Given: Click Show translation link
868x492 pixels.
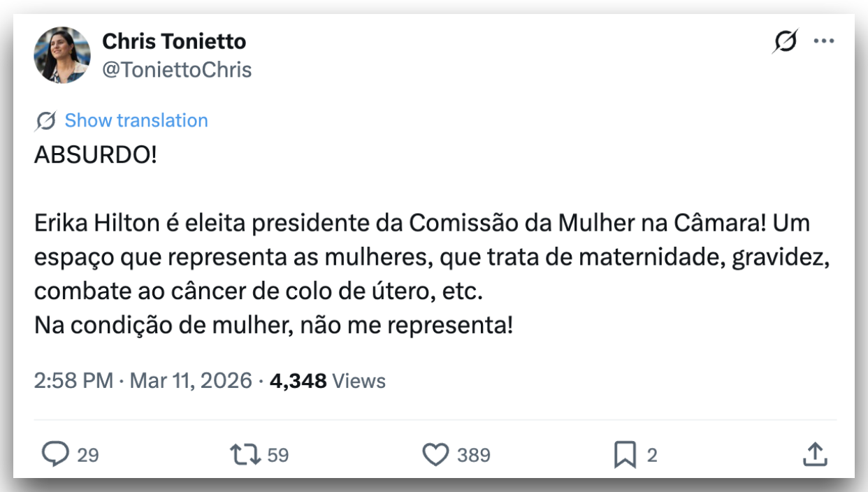Looking at the screenshot, I should (x=136, y=120).
